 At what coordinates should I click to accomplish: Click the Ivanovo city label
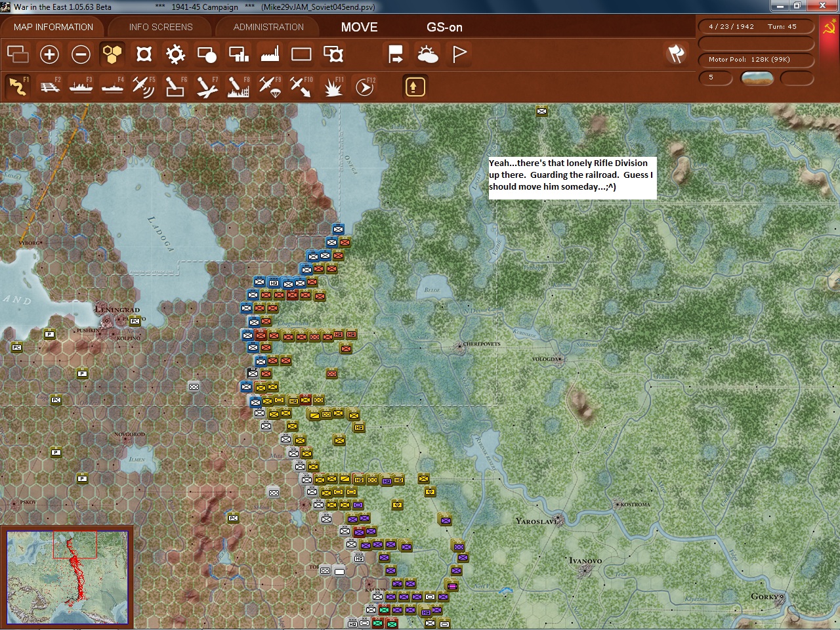585,560
